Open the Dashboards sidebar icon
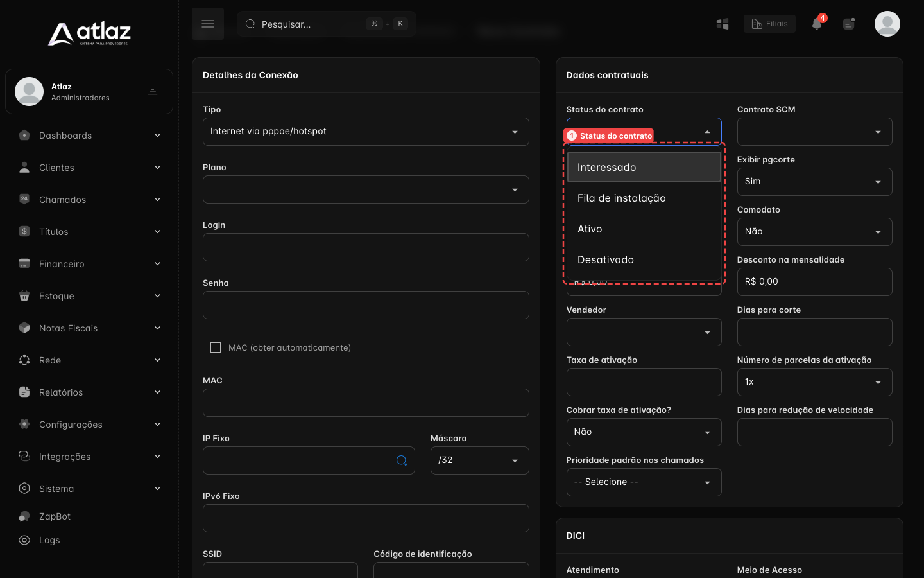The width and height of the screenshot is (924, 578). point(24,136)
